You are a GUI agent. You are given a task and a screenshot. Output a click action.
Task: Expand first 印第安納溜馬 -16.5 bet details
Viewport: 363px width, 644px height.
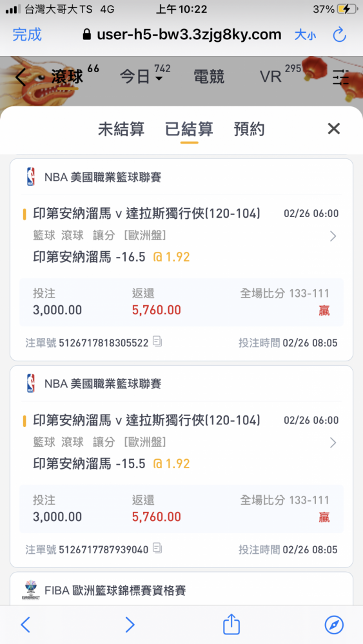[x=333, y=236]
